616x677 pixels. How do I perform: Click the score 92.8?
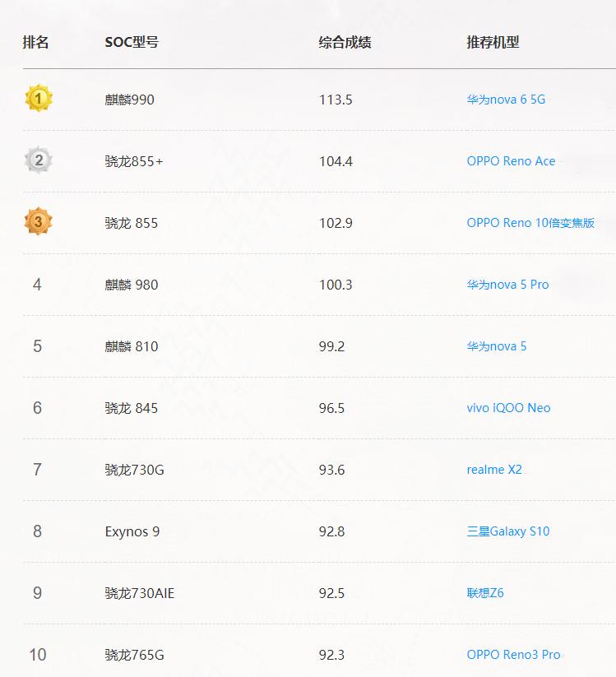(331, 531)
